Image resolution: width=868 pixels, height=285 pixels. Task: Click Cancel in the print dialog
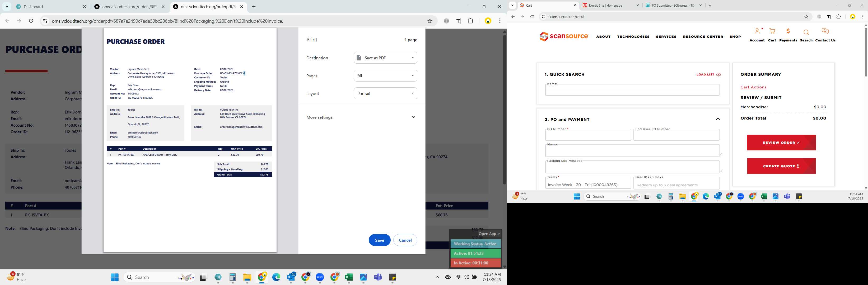pos(405,240)
